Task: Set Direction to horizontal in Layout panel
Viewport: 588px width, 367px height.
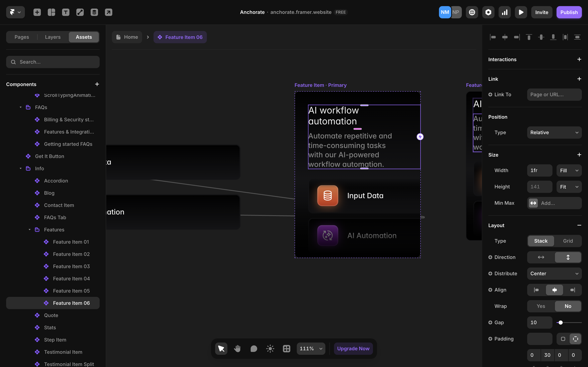Action: click(541, 257)
